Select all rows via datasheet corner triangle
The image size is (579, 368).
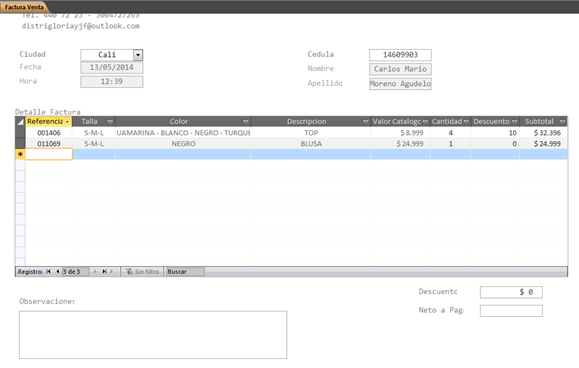pyautogui.click(x=20, y=121)
